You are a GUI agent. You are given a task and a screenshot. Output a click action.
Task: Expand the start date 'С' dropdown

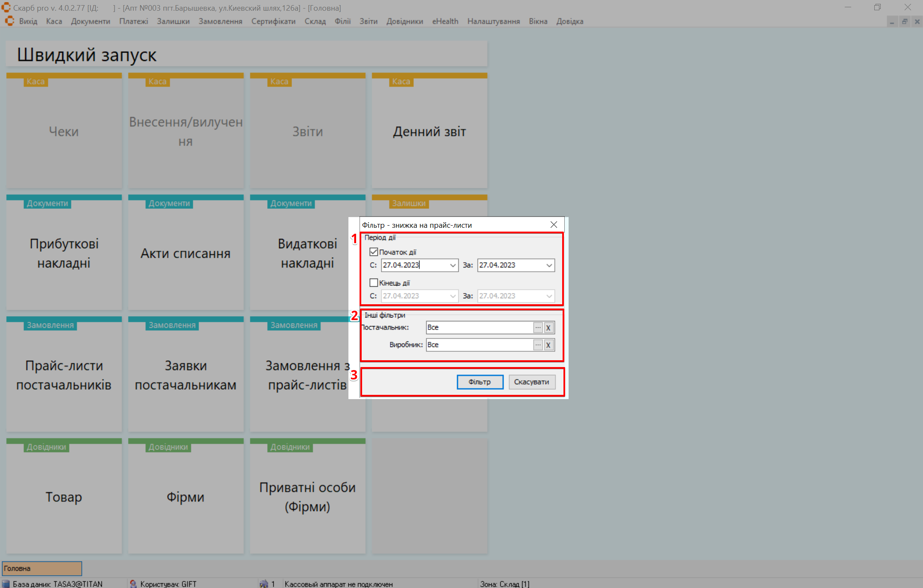(453, 265)
